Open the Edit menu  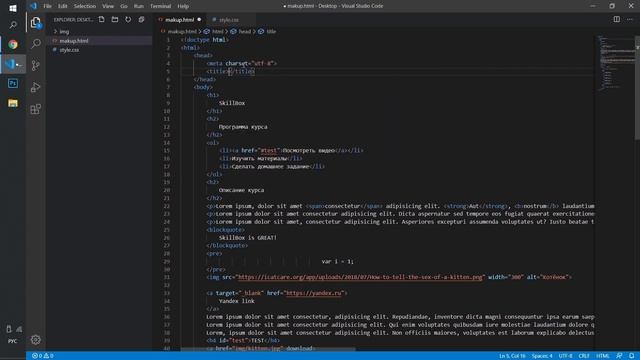[x=62, y=6]
